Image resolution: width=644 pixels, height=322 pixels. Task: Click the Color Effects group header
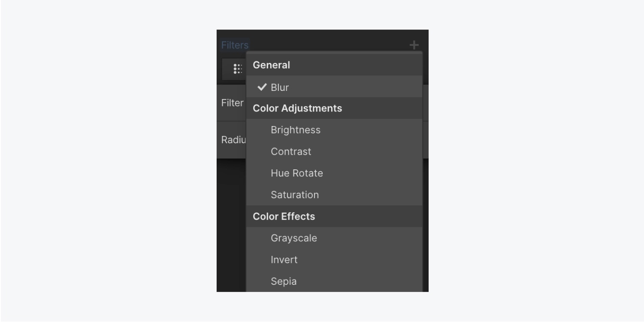pos(334,216)
